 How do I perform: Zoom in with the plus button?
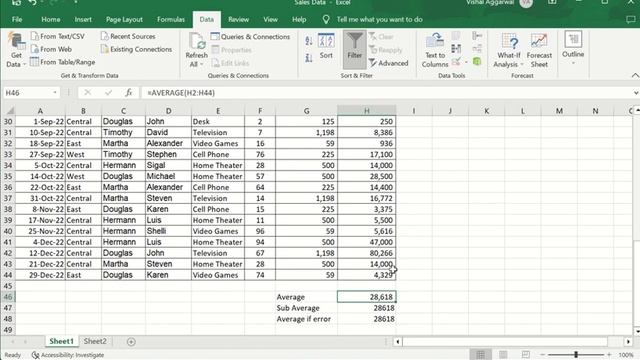609,355
